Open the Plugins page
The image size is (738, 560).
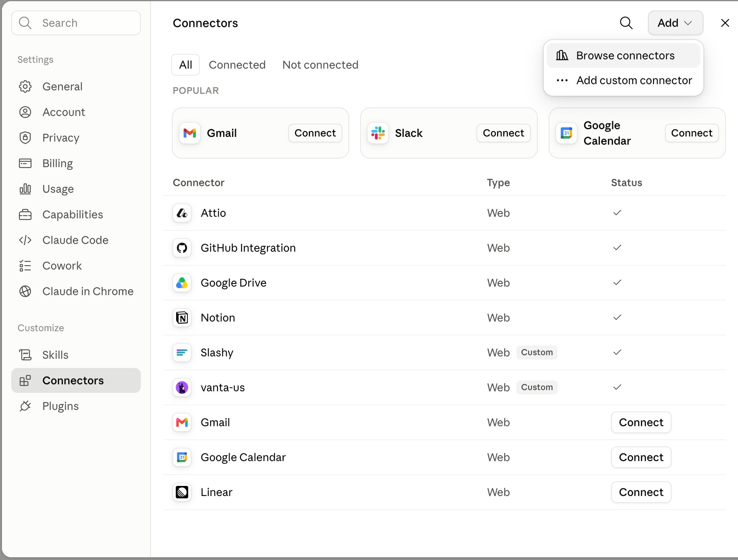76,406
